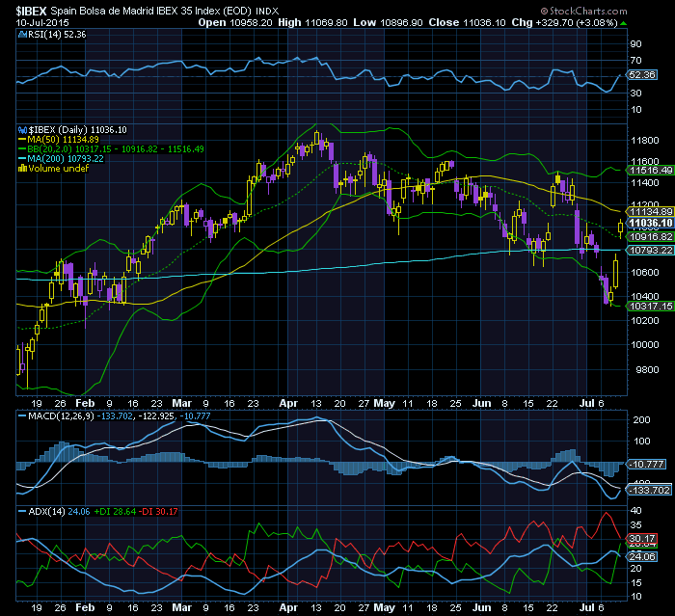This screenshot has width=675, height=616.
Task: Click the Jun label under the ADX panel
Action: [x=481, y=608]
